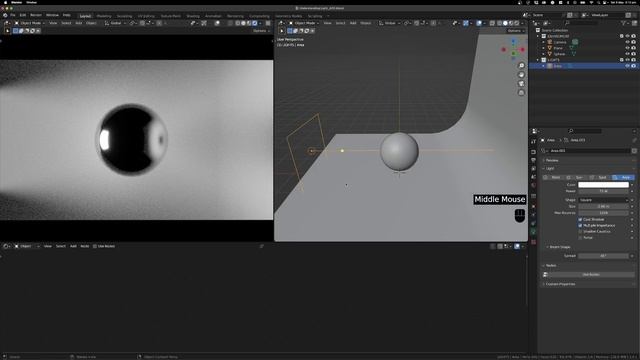Toggle Use Nodes checkbox in node editor header
The image size is (640, 360).
pyautogui.click(x=95, y=246)
